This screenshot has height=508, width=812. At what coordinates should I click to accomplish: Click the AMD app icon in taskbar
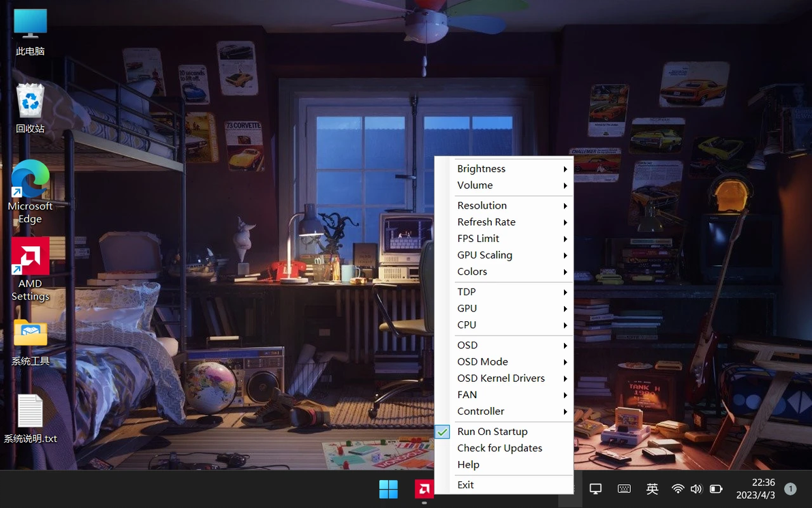tap(424, 489)
